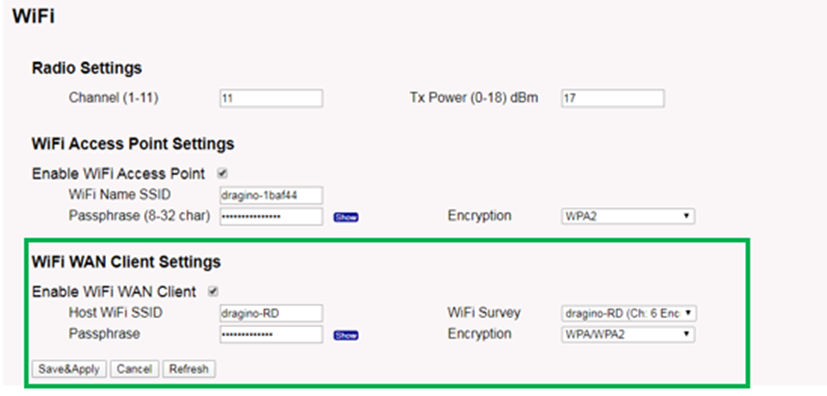The width and height of the screenshot is (827, 396).
Task: Open the WiFi Survey dropdown
Action: 628,314
